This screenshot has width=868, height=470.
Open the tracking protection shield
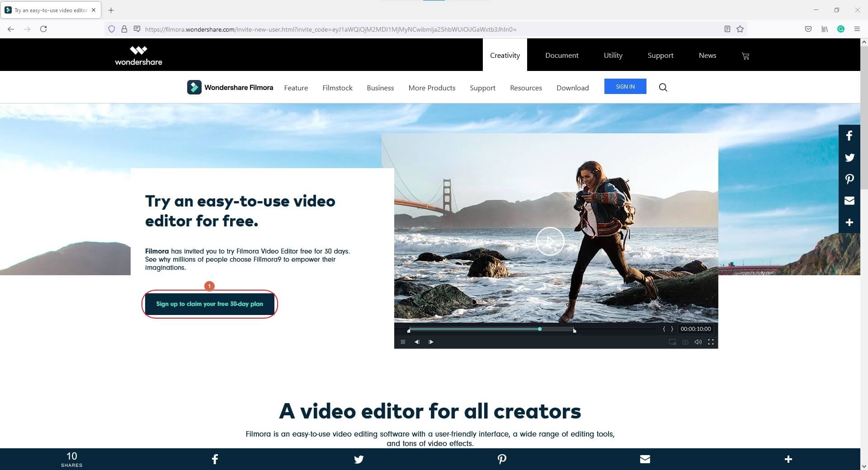pyautogui.click(x=112, y=29)
